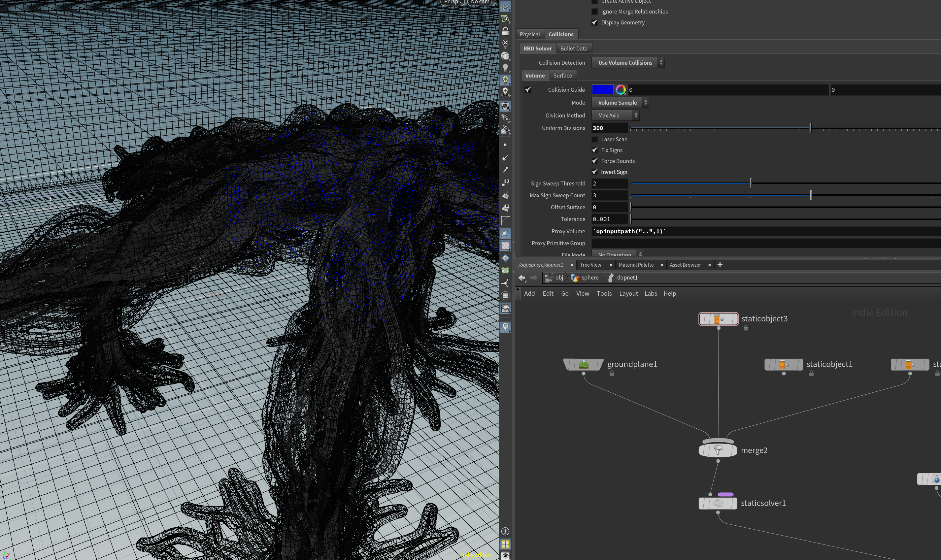941x560 pixels.
Task: Toggle the lock flag under groundplane1
Action: [612, 374]
